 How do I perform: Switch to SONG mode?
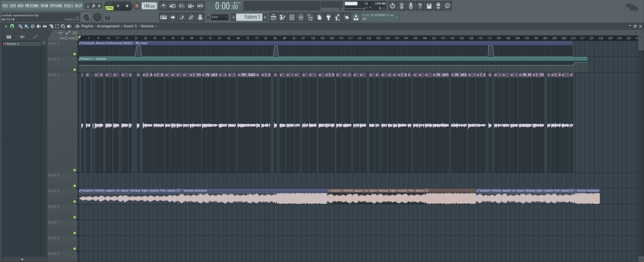109,8
